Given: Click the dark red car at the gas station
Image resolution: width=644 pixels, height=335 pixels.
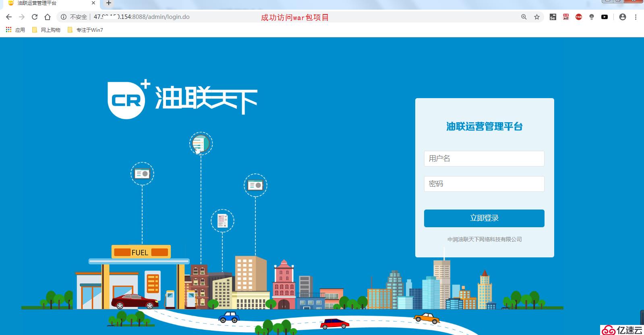Looking at the screenshot, I should tap(135, 301).
